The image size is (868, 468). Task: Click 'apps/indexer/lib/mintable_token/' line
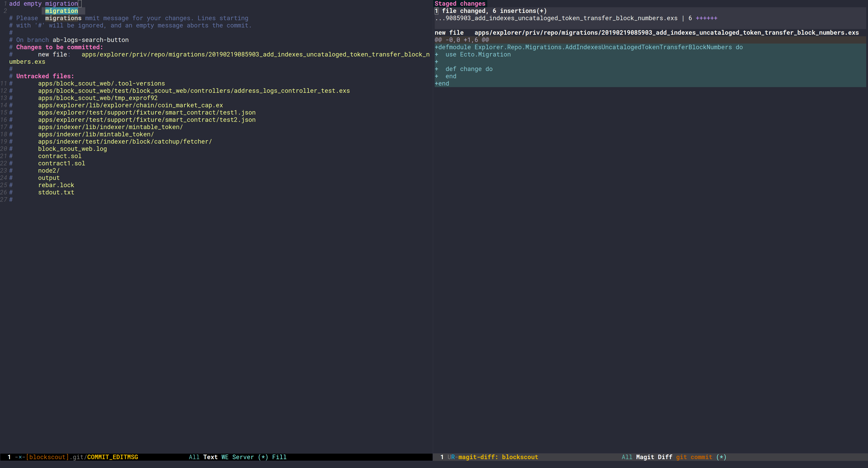pyautogui.click(x=96, y=134)
